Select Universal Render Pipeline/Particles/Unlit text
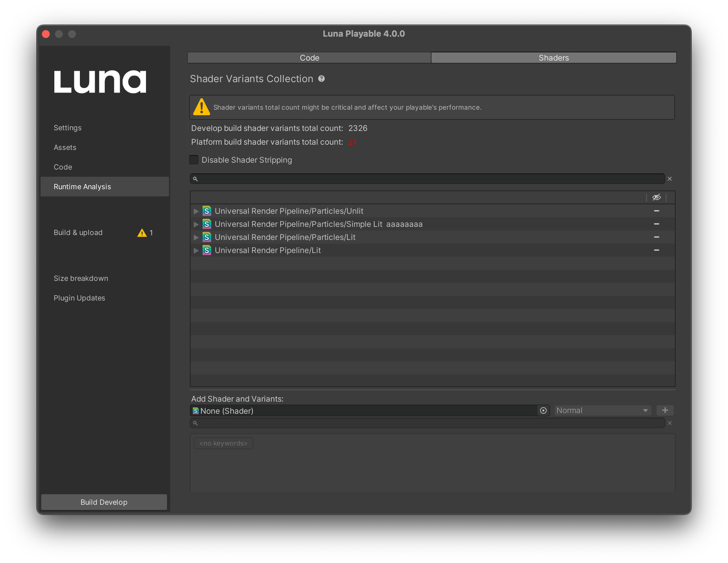Screen dimensions: 728x563 (x=289, y=211)
